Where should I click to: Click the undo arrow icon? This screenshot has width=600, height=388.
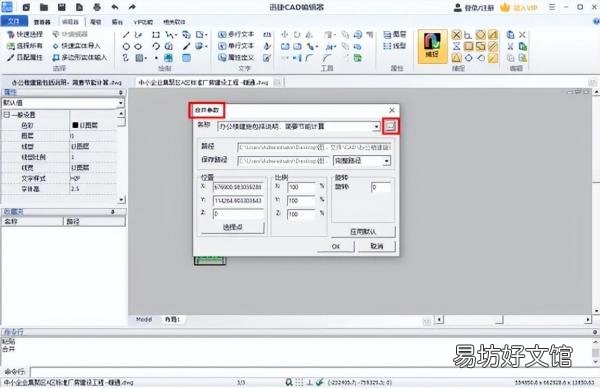pyautogui.click(x=114, y=7)
